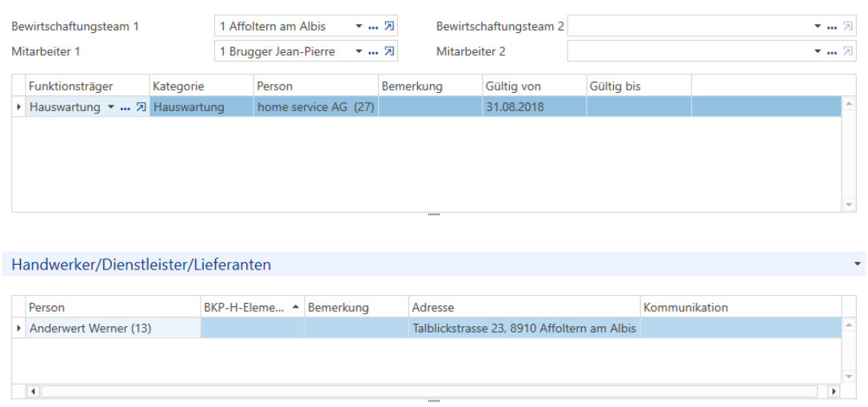Sort by Kommunikation column header
This screenshot has height=407, width=868.
(741, 307)
